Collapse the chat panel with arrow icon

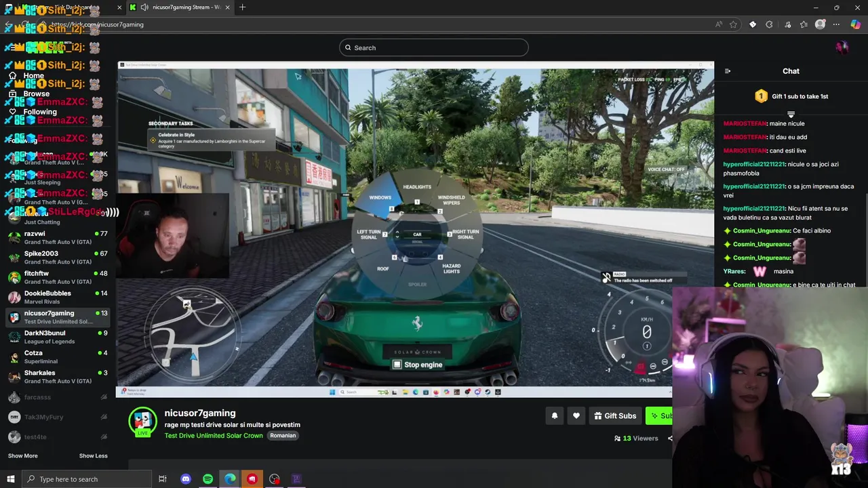click(x=728, y=71)
